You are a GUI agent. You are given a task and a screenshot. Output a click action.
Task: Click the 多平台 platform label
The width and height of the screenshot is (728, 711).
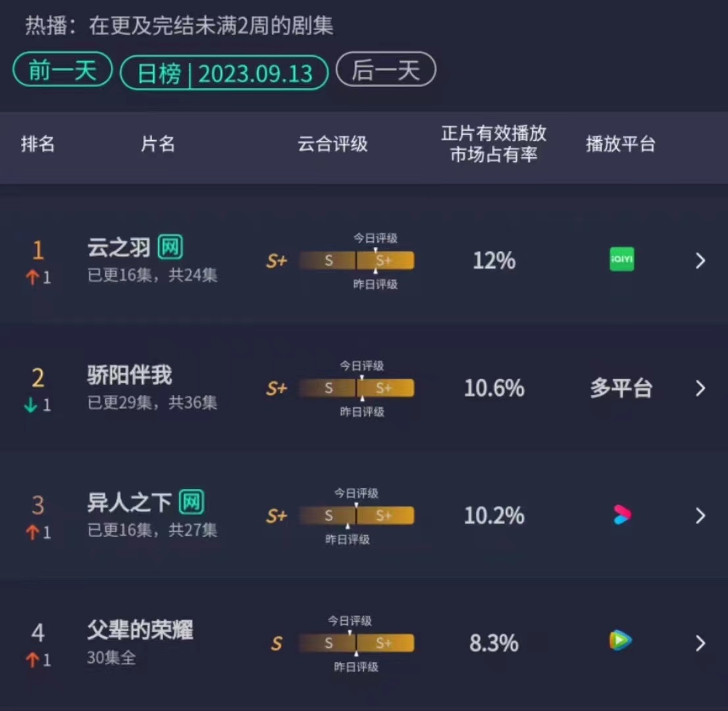click(621, 388)
